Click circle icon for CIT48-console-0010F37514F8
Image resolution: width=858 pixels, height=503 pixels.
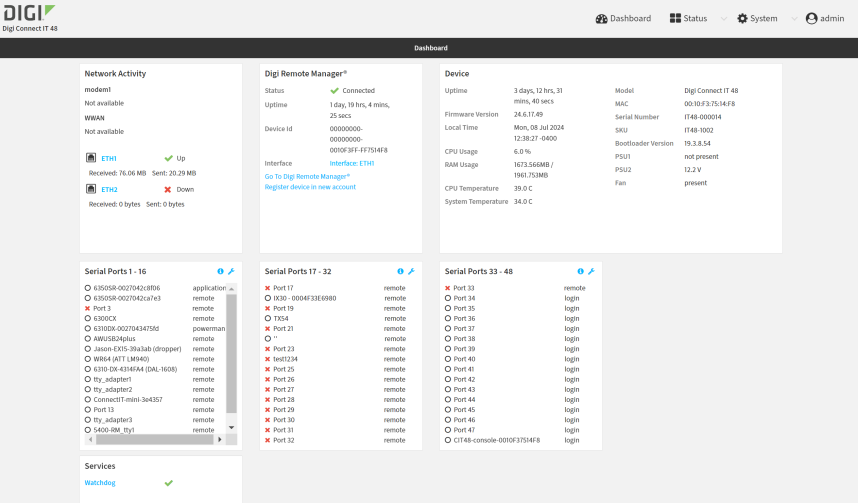pos(448,440)
